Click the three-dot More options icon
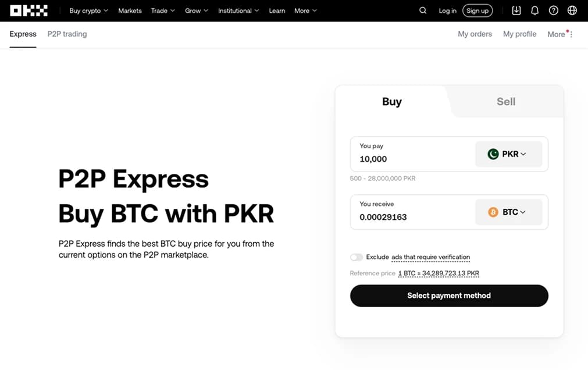The image size is (588, 370). 571,34
